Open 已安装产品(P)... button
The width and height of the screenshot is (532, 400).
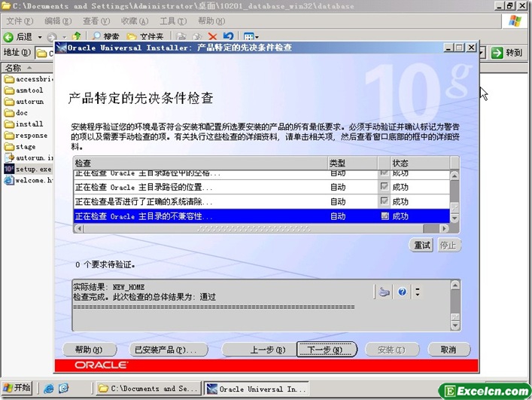(x=169, y=350)
